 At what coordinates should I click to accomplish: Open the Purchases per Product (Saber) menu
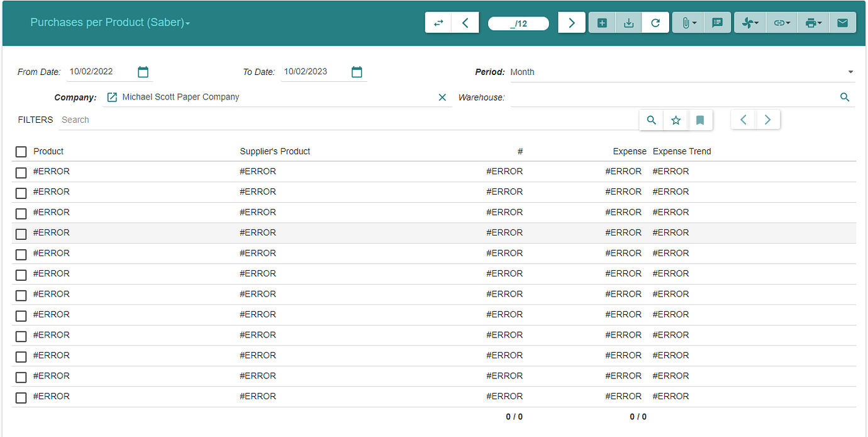tap(110, 22)
